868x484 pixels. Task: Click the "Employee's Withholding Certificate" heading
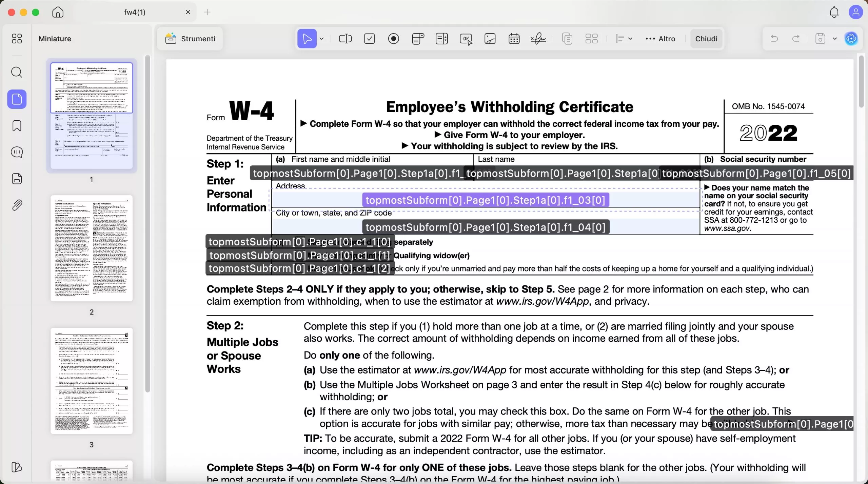pos(509,107)
